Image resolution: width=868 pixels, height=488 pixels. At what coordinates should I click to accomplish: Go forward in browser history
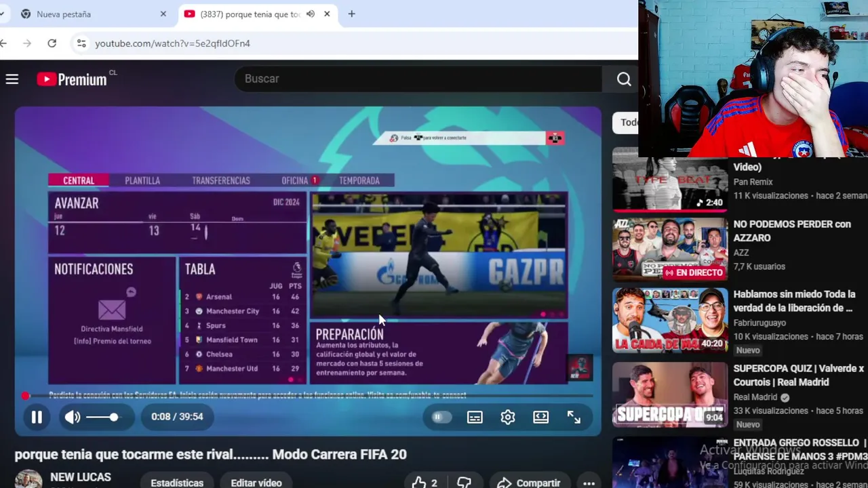click(x=26, y=43)
